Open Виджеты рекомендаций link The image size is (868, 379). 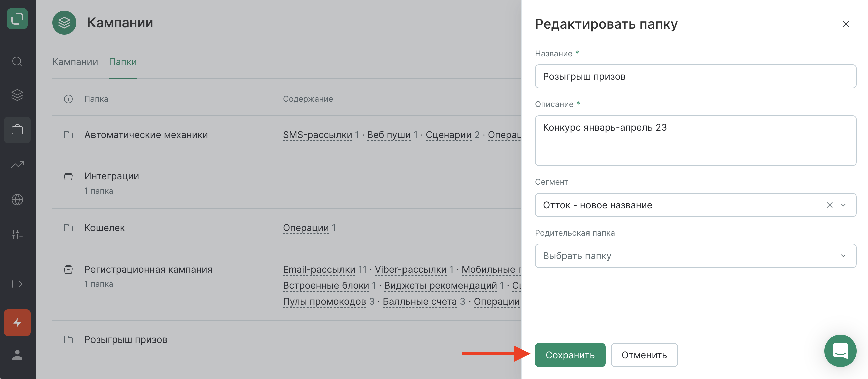click(440, 286)
